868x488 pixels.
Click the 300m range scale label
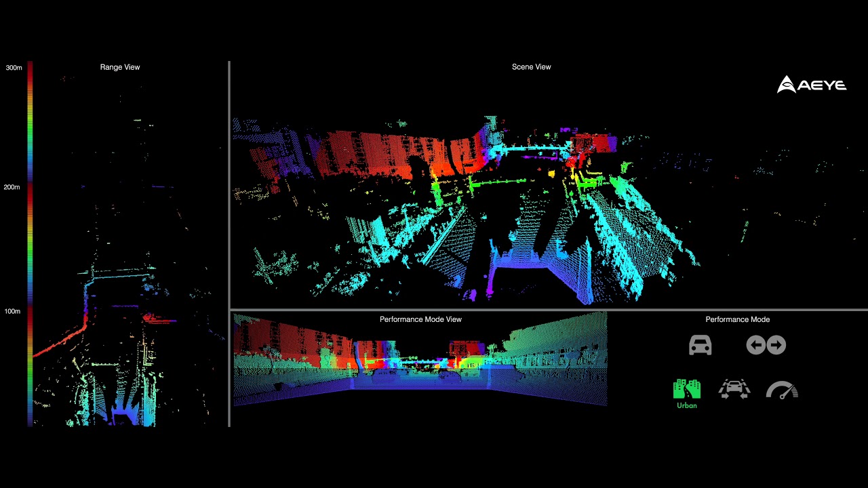(14, 68)
